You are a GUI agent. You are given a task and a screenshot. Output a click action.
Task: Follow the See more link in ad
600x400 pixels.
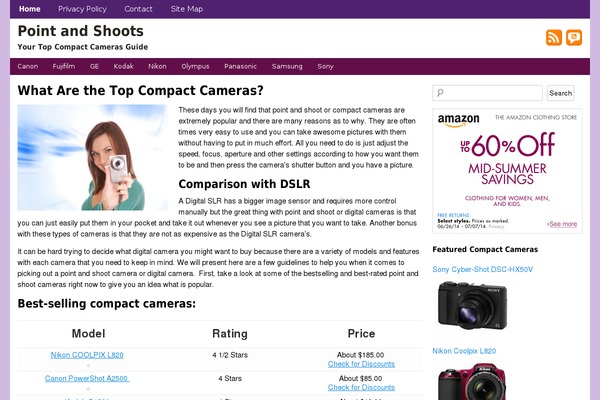click(562, 224)
